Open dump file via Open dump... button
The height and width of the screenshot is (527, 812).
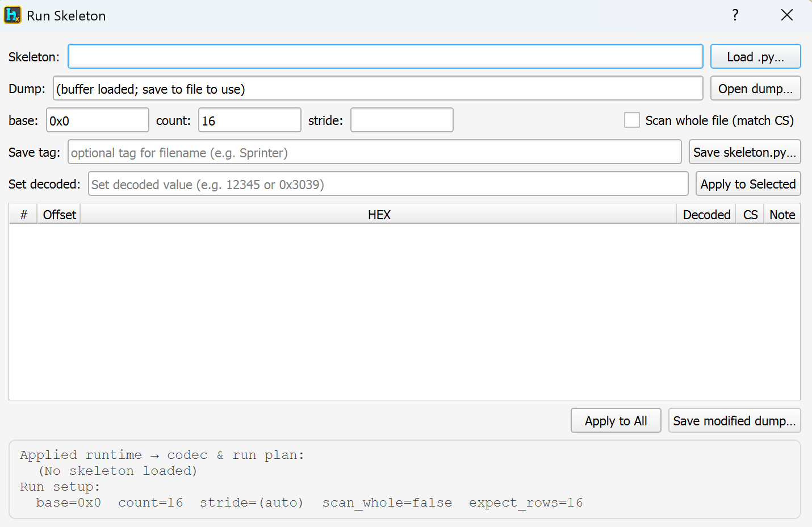[x=756, y=88]
